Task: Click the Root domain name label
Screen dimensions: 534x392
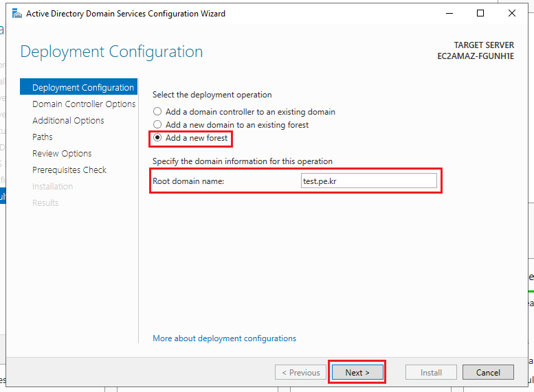Action: click(188, 181)
